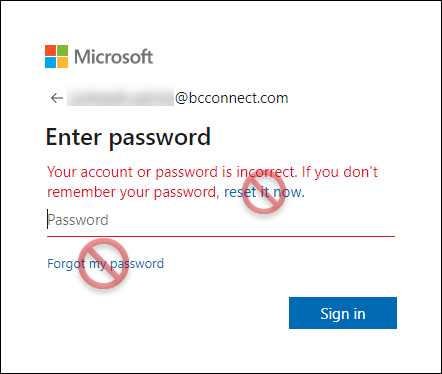Image resolution: width=442 pixels, height=374 pixels.
Task: Click the yellow square of Microsoft logo
Action: coord(62,62)
